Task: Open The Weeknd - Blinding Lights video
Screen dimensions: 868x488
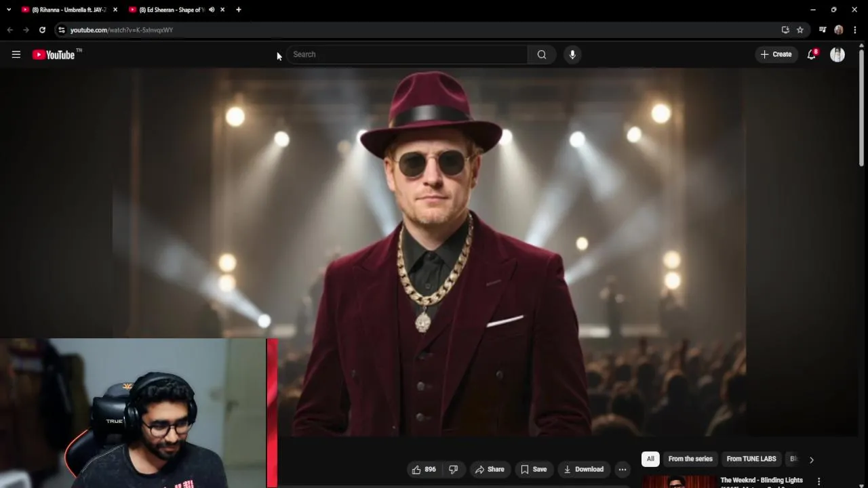Action: (762, 481)
